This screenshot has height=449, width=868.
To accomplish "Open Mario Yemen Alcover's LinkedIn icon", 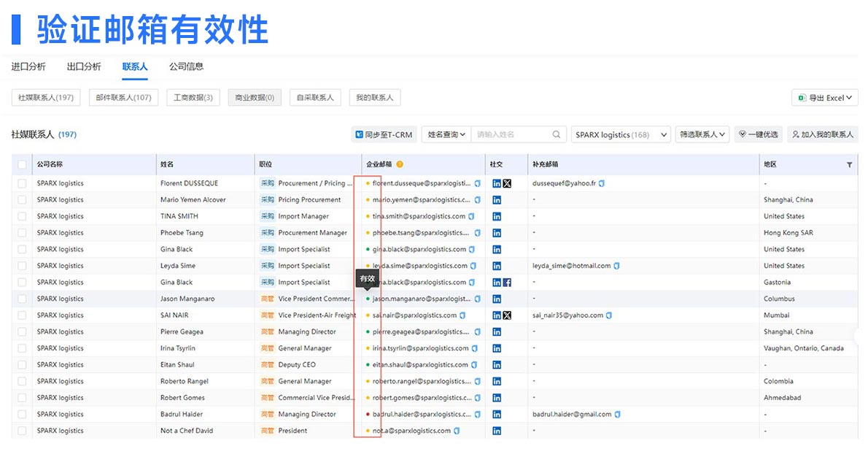I will pos(497,200).
